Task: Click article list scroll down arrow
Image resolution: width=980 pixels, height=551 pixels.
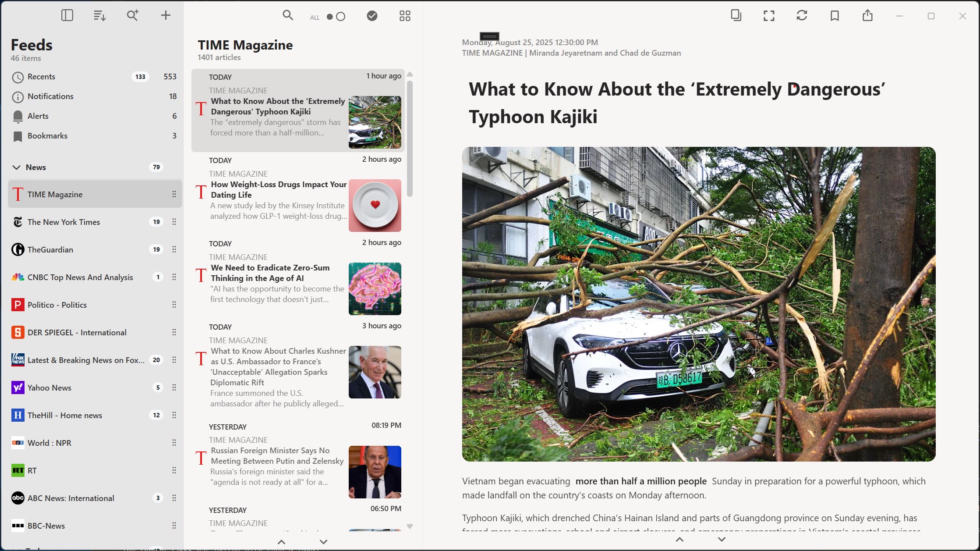Action: pos(410,526)
